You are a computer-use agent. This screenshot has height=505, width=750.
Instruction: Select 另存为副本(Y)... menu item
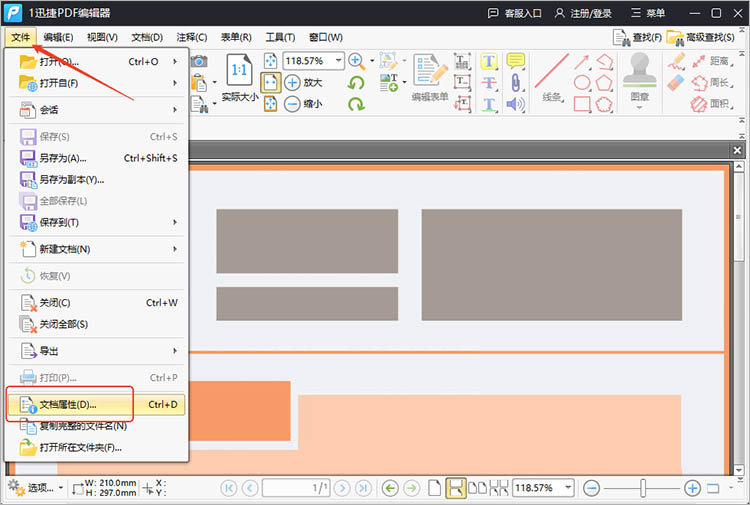(x=96, y=179)
